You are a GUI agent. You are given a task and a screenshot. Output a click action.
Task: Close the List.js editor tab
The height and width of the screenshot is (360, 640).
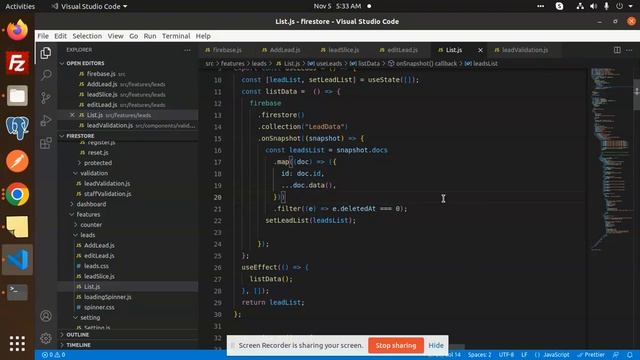(x=480, y=50)
